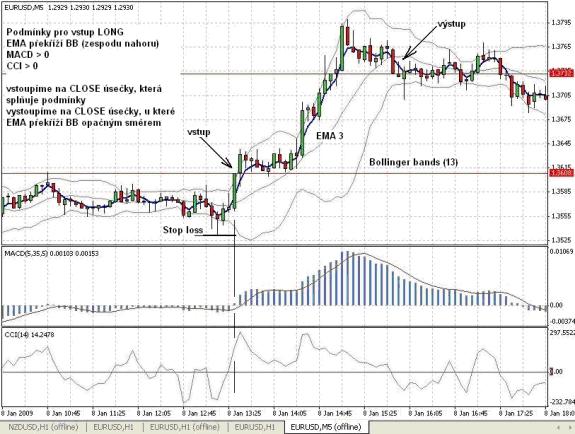575x434 pixels.
Task: Click the 1.3705 price axis label
Action: (x=561, y=95)
